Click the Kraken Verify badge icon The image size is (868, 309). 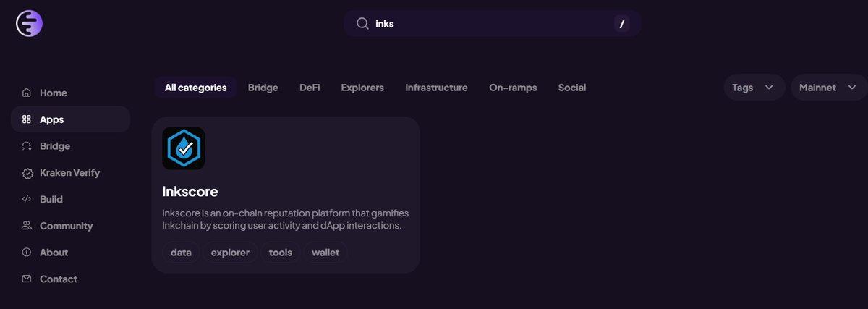pos(27,173)
